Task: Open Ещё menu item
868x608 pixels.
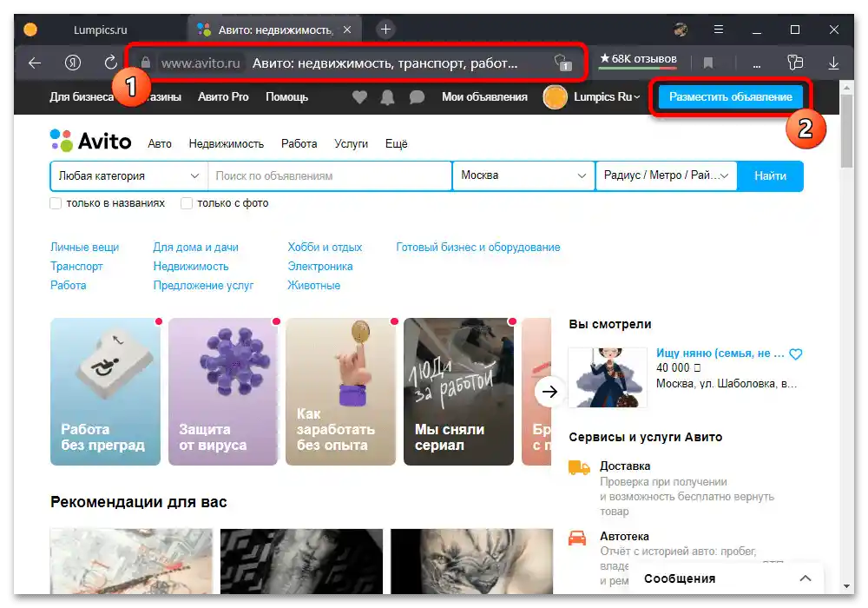Action: coord(397,144)
